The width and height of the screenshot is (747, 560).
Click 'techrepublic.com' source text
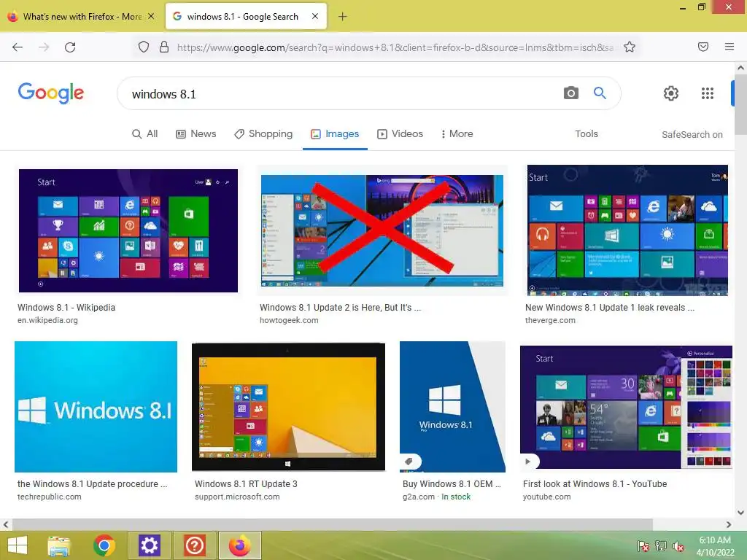[x=50, y=497]
